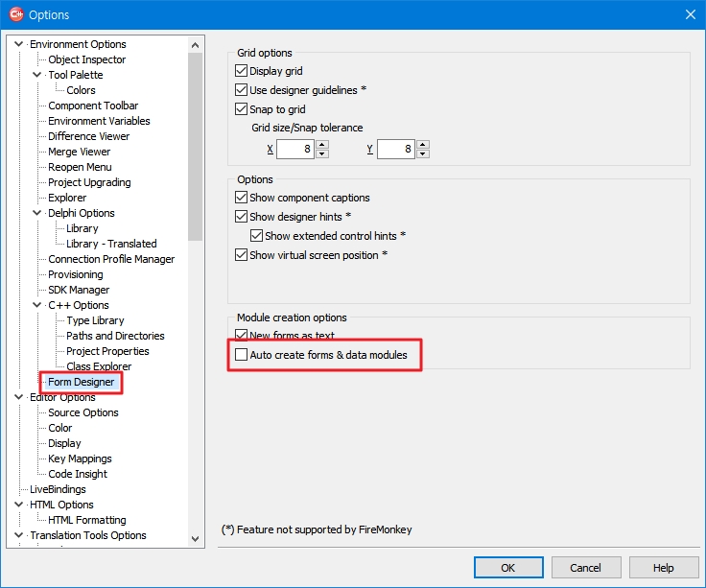Select Code Insight under Editor Options
This screenshot has width=706, height=588.
(78, 474)
